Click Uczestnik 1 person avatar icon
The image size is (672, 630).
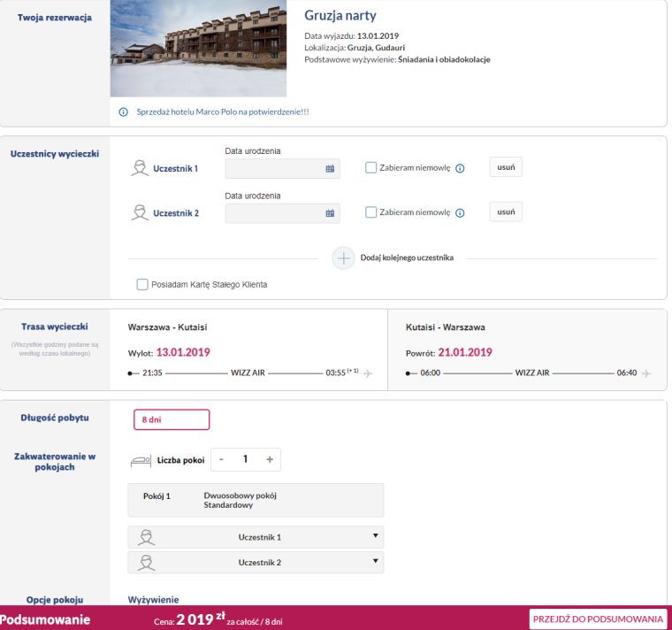[x=139, y=167]
